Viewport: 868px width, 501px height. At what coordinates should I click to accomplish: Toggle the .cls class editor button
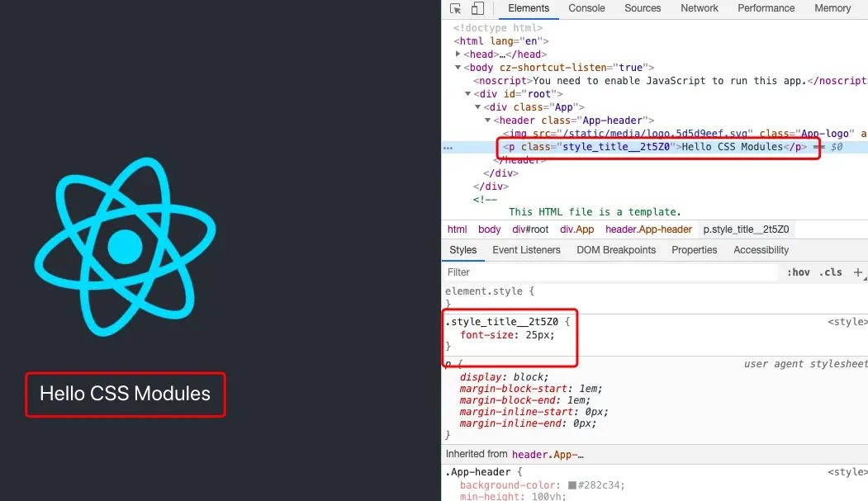click(x=830, y=272)
